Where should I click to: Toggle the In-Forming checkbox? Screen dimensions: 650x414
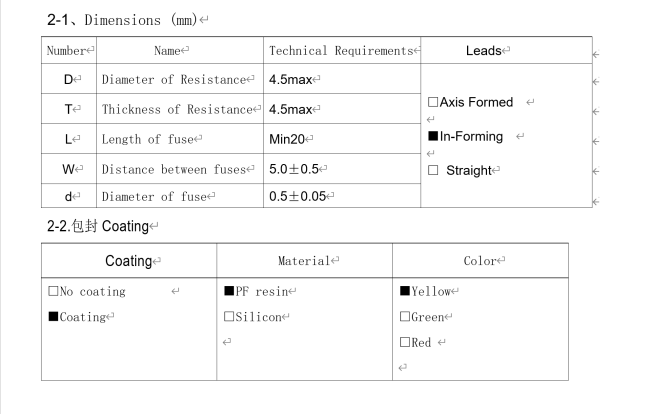click(433, 136)
